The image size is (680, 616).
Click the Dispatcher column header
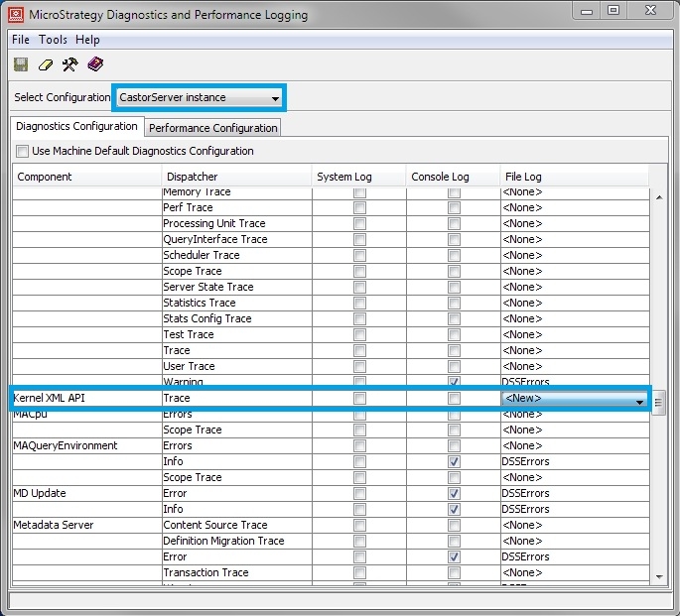pos(235,177)
